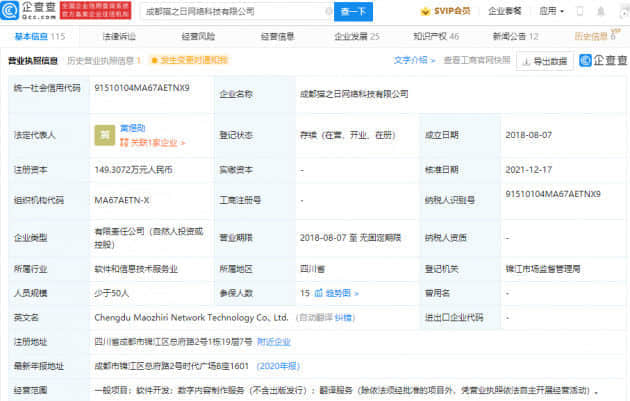The image size is (630, 401).
Task: Select the establishment date 2018-08-07
Action: [528, 135]
